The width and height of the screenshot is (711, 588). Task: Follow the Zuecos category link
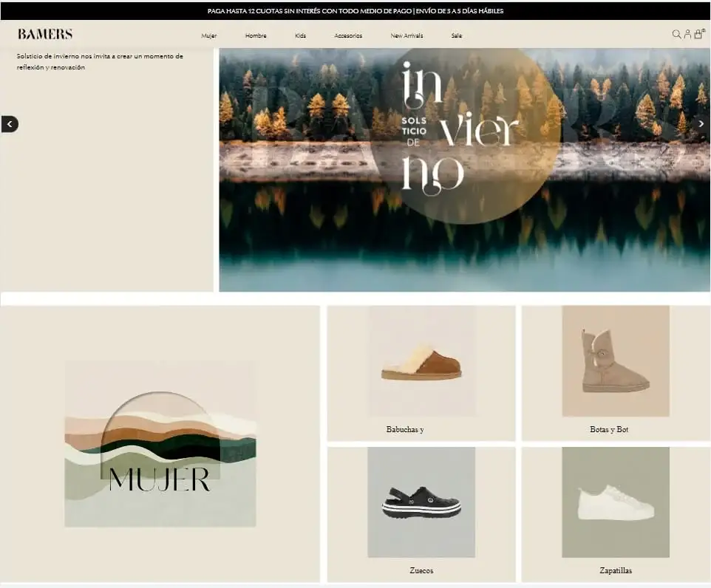pos(421,571)
